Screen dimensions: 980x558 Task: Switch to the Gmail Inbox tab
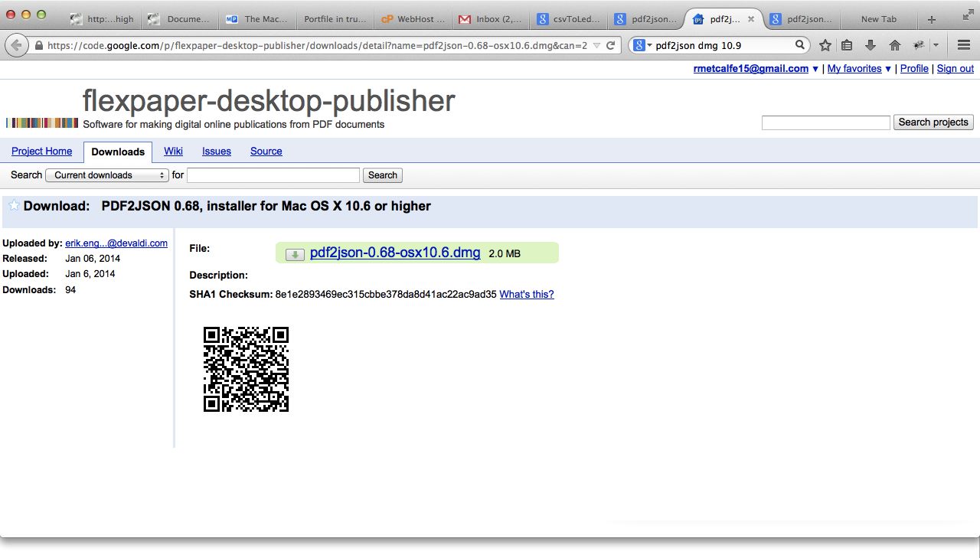click(491, 19)
